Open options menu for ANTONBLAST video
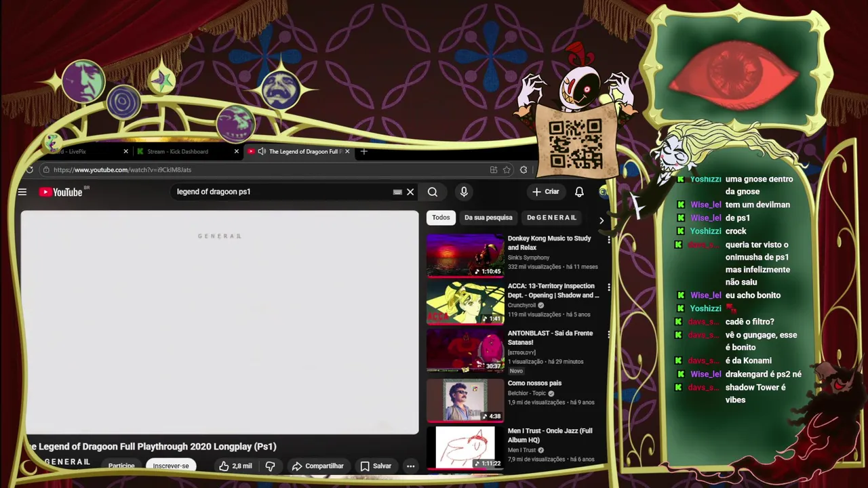This screenshot has height=488, width=868. (x=609, y=335)
